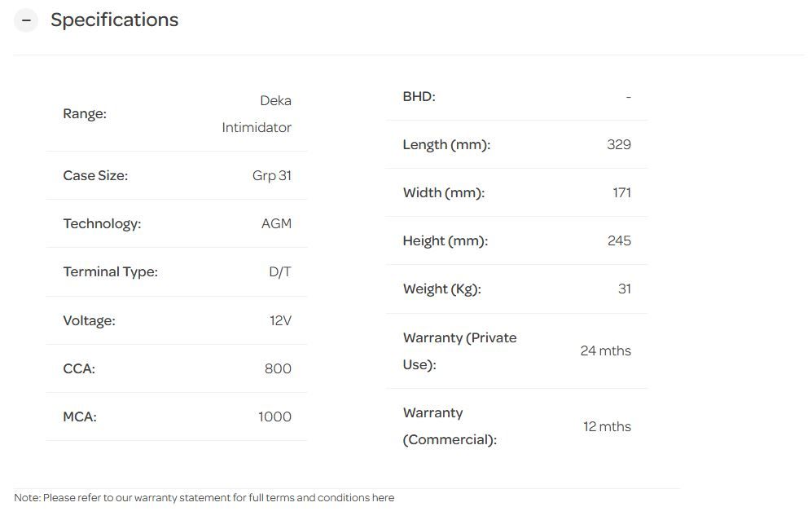Screen dimensions: 812x520
Task: Select the Grp 31 case size value
Action: point(272,175)
